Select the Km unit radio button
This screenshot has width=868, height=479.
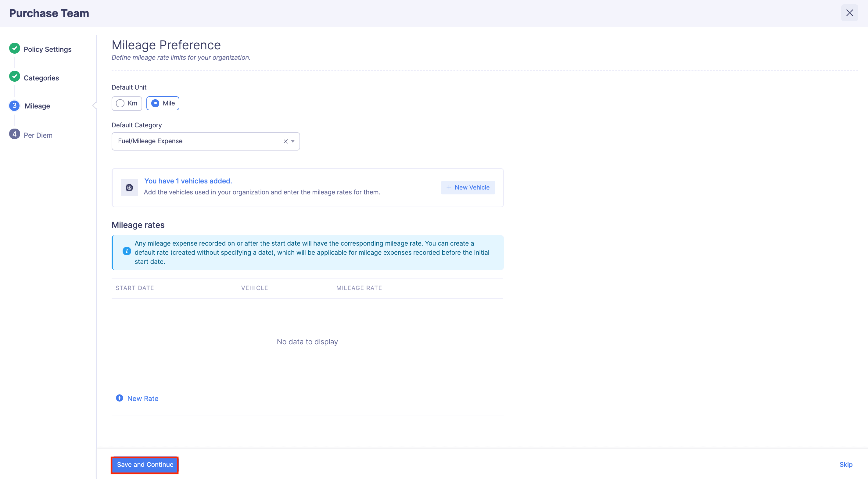(x=120, y=103)
